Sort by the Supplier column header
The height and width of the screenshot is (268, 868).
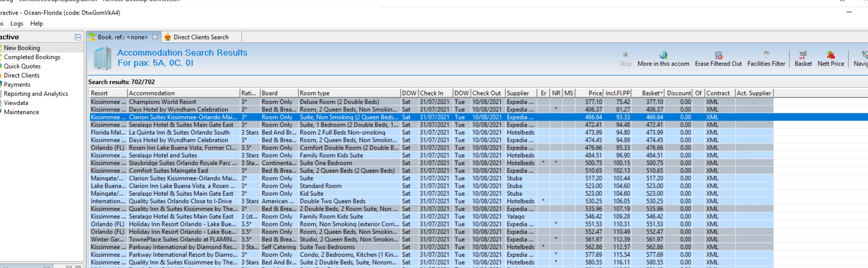click(x=521, y=93)
